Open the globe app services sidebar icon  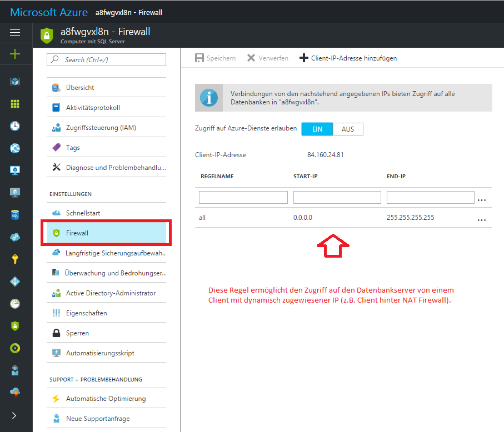coord(15,148)
